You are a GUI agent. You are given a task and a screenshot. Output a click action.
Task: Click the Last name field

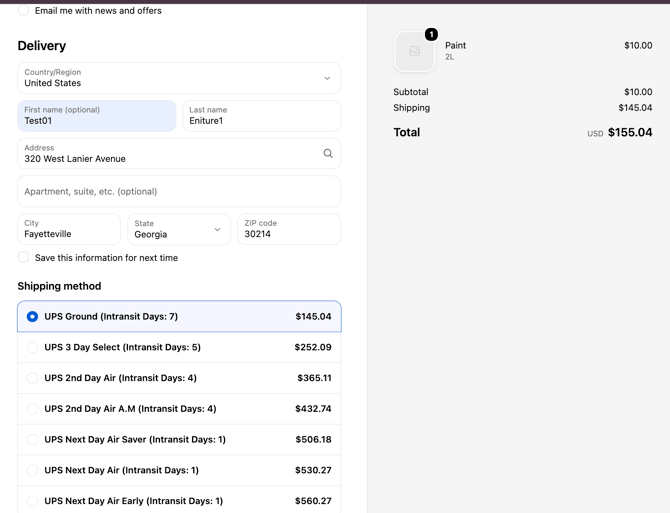pos(262,116)
